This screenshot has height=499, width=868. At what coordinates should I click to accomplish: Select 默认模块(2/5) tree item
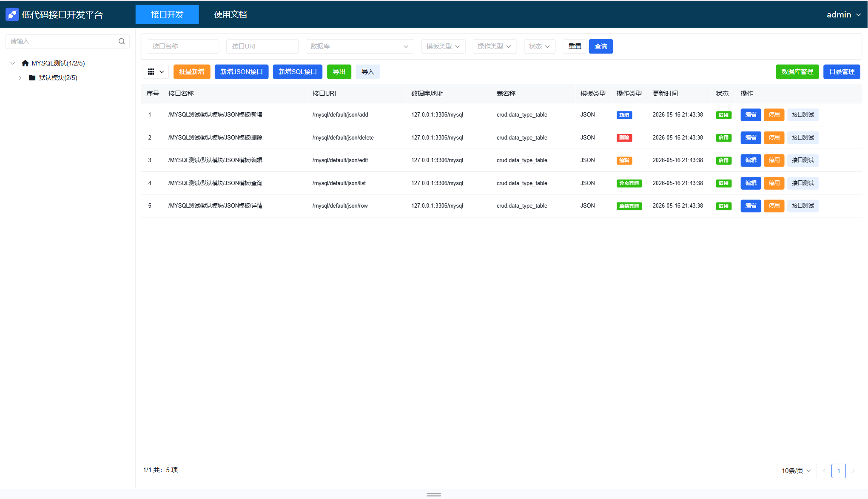[x=58, y=78]
